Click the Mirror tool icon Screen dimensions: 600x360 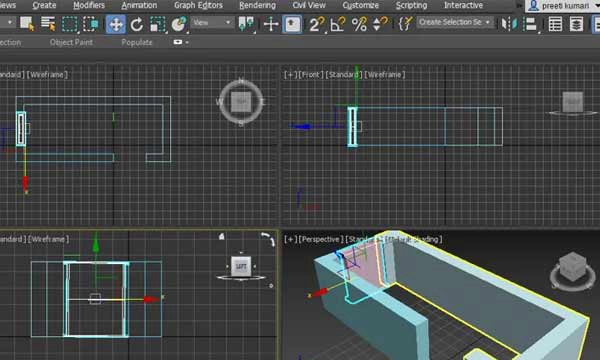click(x=509, y=24)
